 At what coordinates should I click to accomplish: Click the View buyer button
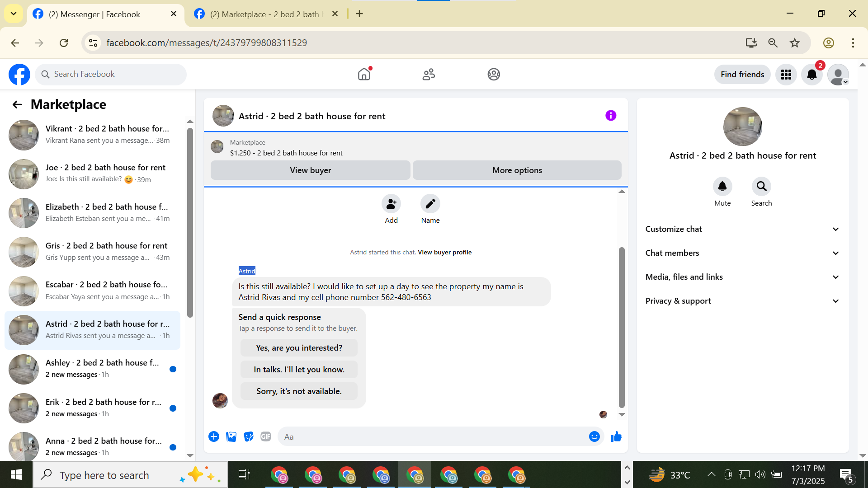310,170
